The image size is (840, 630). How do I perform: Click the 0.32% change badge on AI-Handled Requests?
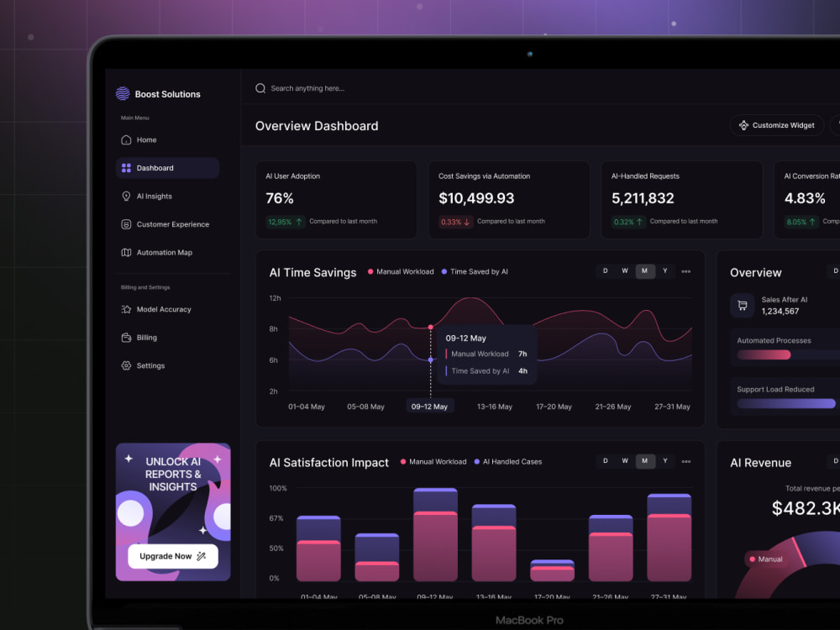point(628,222)
